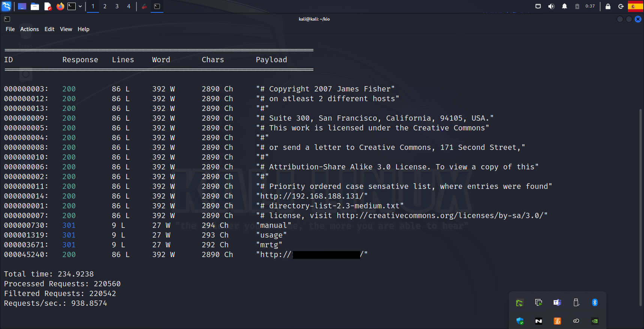Click the log out arrow button
644x329 pixels.
(x=621, y=6)
